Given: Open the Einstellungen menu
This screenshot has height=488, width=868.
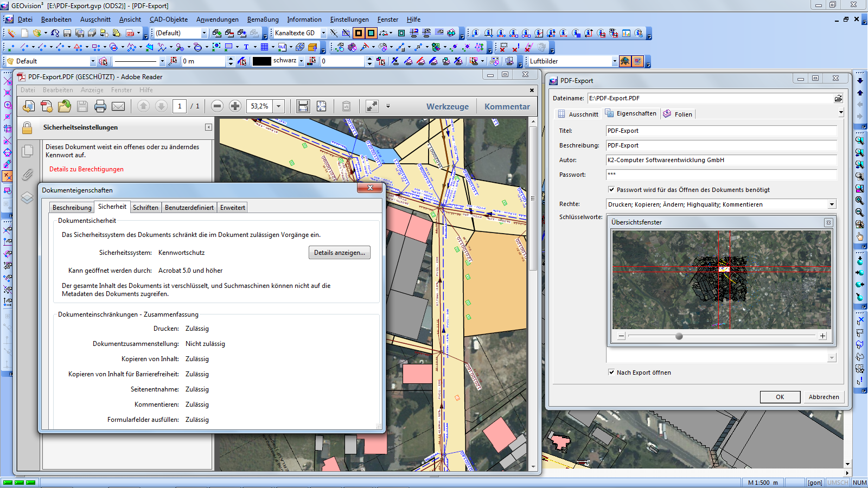Looking at the screenshot, I should tap(349, 20).
